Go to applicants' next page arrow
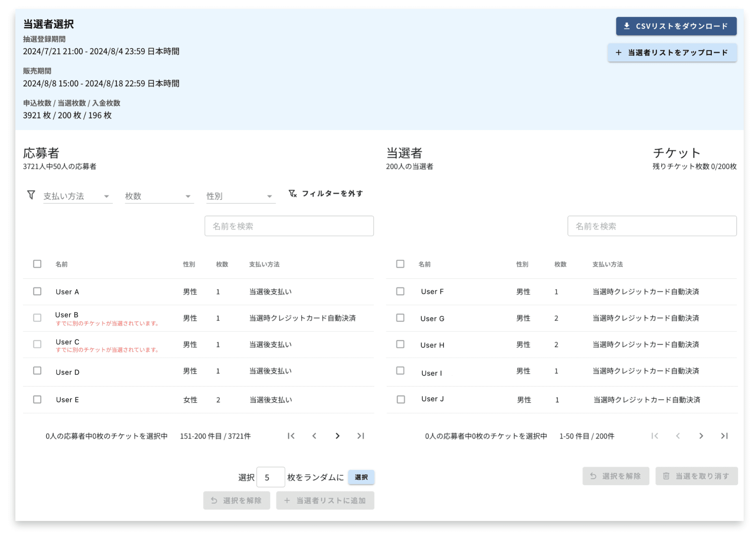Viewport: 756px width, 536px height. [337, 436]
